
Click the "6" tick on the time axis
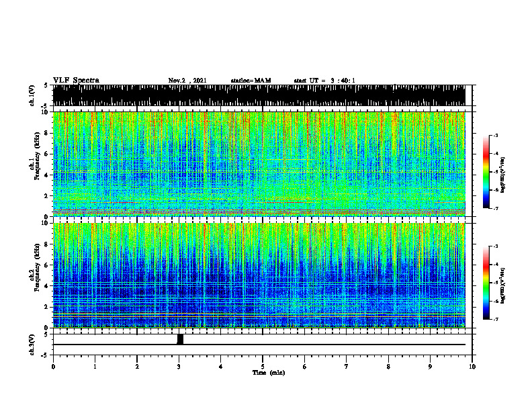pyautogui.click(x=304, y=367)
